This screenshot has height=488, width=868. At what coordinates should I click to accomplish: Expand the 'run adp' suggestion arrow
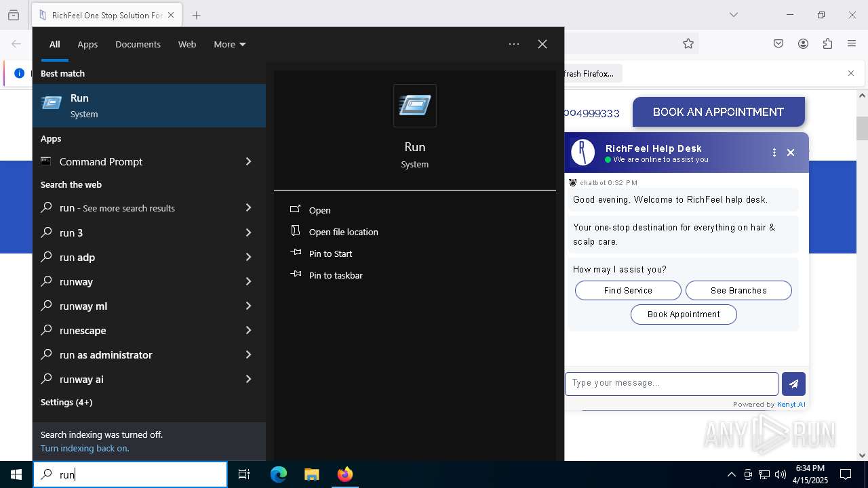coord(248,257)
